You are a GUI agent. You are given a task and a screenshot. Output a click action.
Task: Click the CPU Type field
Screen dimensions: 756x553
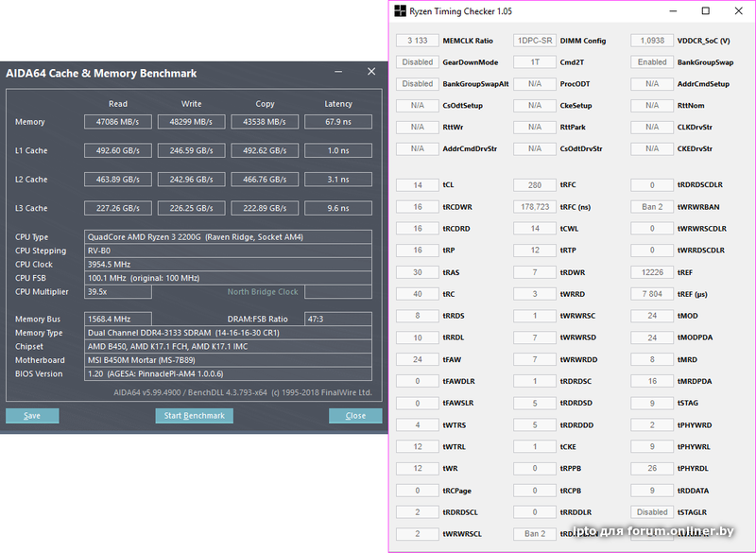tap(229, 237)
